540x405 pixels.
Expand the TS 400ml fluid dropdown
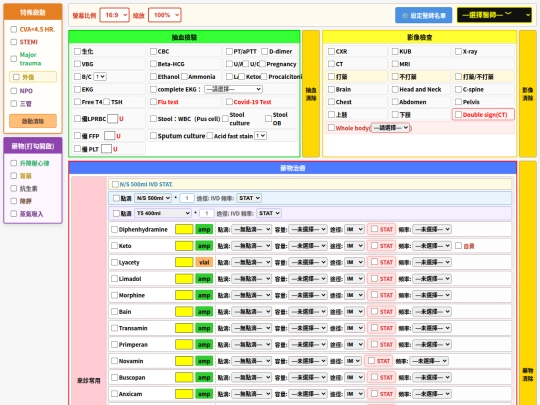pos(163,213)
